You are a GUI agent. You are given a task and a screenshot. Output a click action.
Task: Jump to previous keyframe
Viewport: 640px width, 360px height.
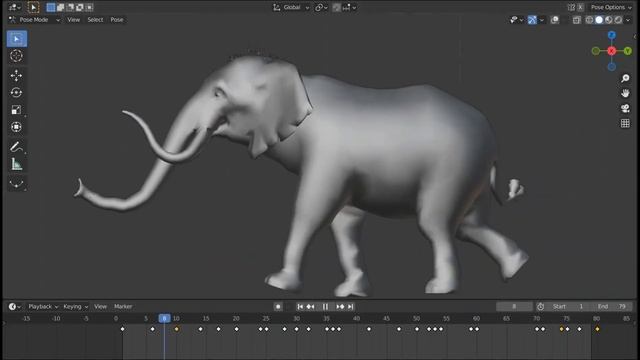311,307
